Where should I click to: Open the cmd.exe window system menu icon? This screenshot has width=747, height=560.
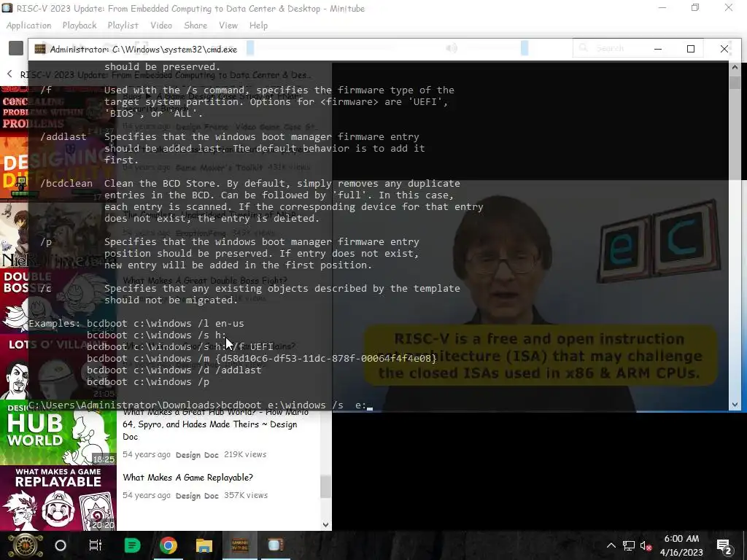coord(40,49)
